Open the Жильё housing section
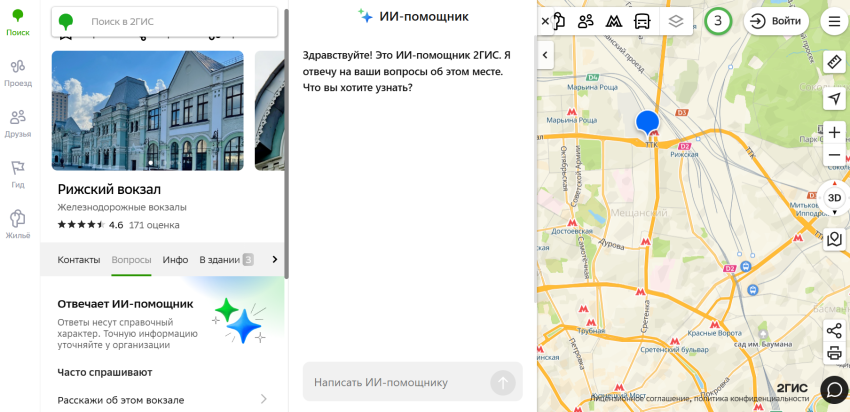850x412 pixels. pyautogui.click(x=18, y=224)
